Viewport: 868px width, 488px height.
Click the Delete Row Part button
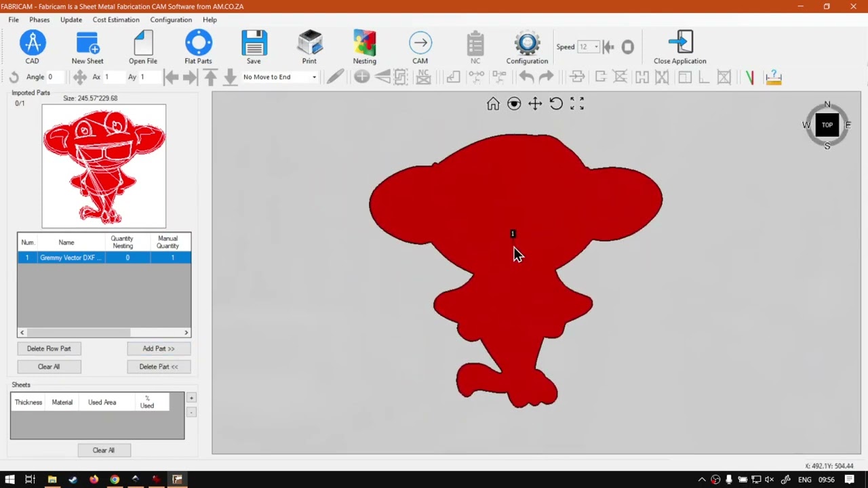(x=49, y=348)
